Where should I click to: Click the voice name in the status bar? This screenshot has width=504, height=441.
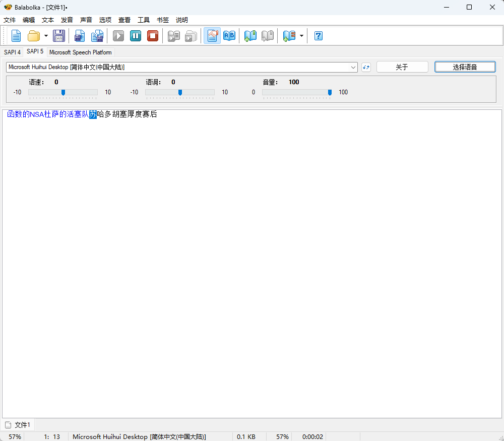[x=139, y=437]
